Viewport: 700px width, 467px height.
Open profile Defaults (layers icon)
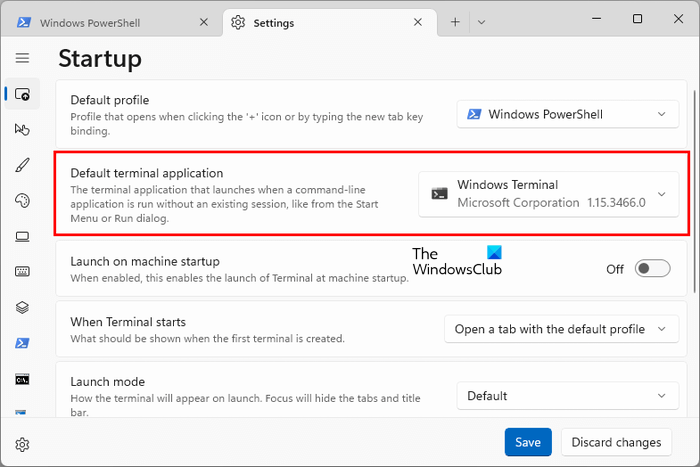(x=22, y=308)
